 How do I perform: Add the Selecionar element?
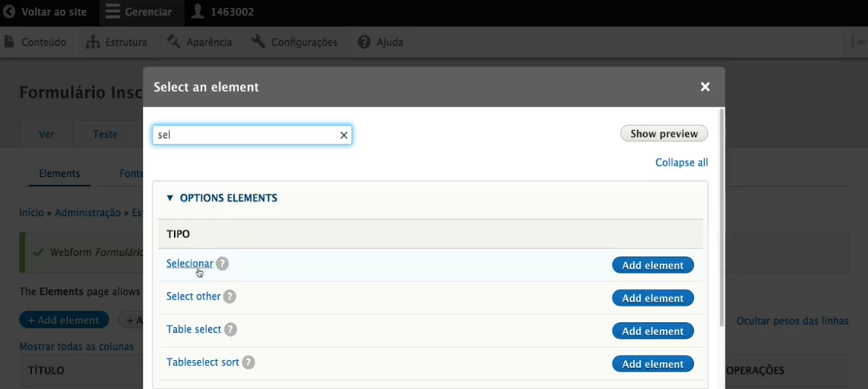coord(653,265)
